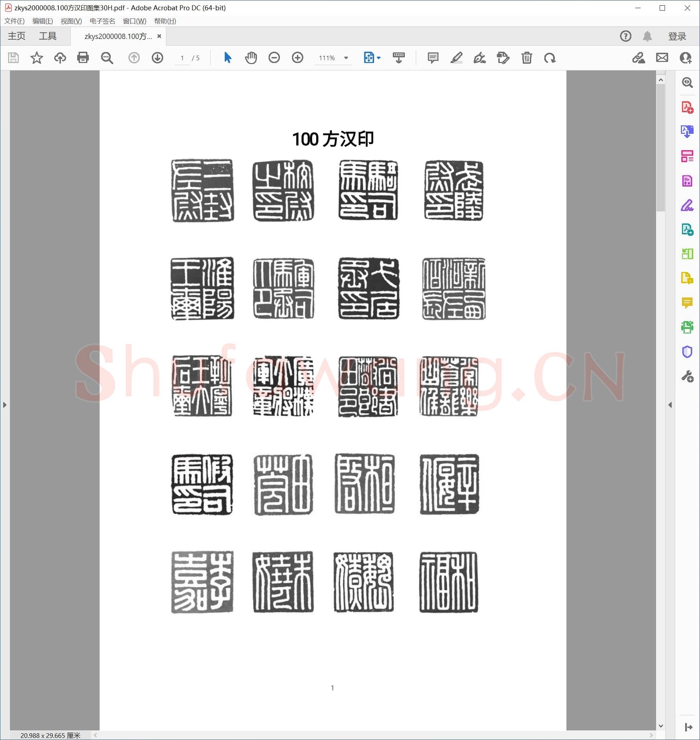
Task: Open Create PDF tool in sidebar
Action: click(x=687, y=108)
